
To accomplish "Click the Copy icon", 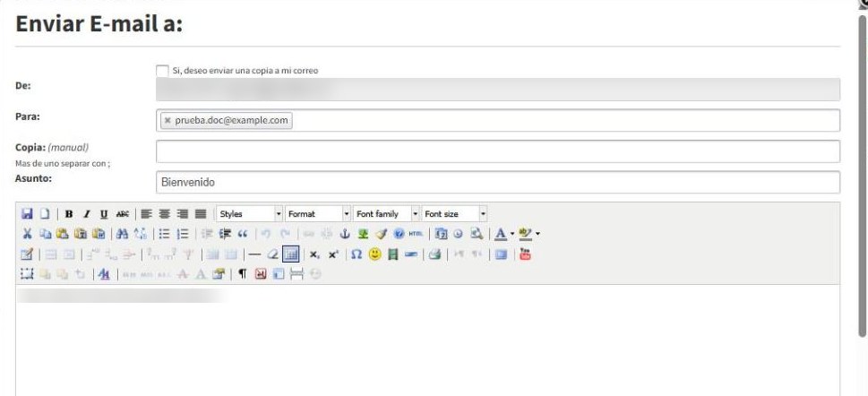I will 45,234.
